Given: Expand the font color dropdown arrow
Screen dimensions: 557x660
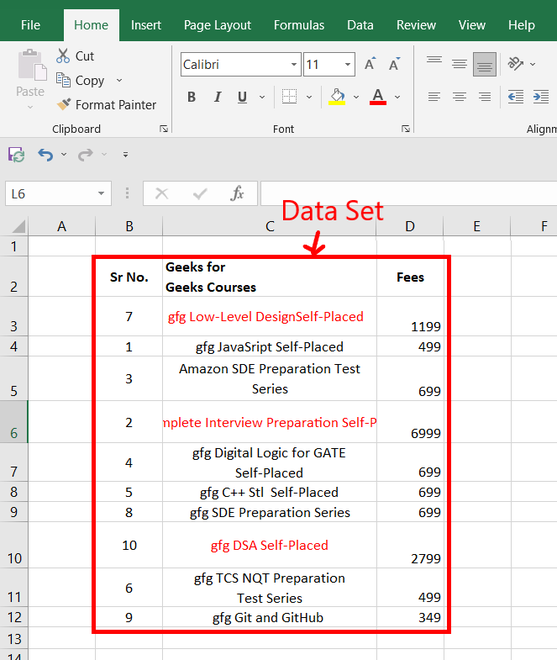Looking at the screenshot, I should 397,97.
